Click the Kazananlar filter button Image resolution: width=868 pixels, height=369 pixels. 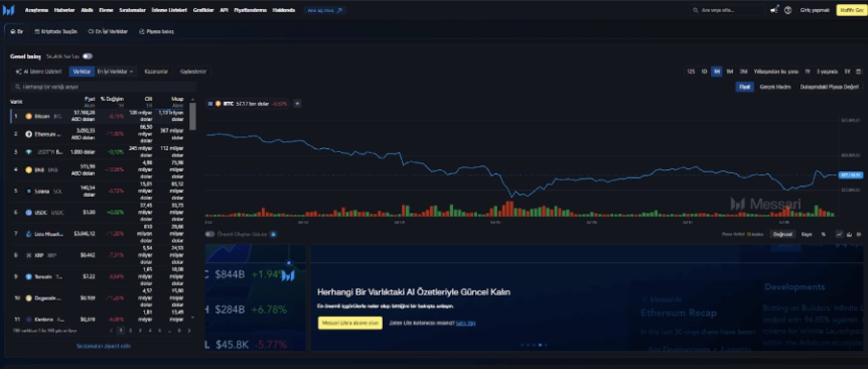tap(156, 72)
